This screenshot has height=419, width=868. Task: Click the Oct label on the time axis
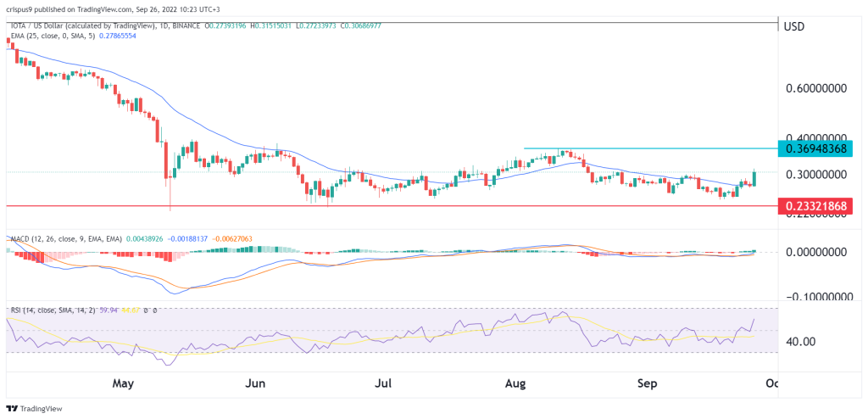click(x=773, y=383)
